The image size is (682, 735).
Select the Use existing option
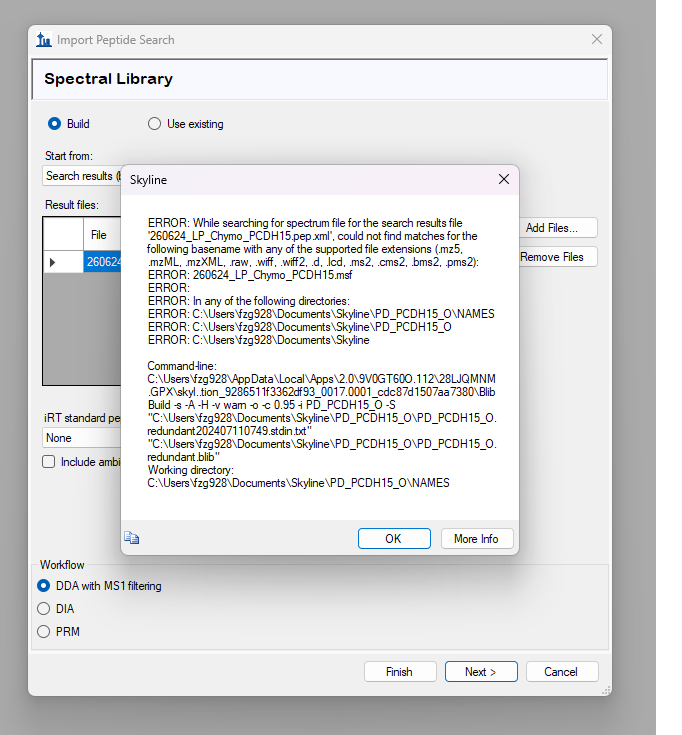(x=154, y=124)
